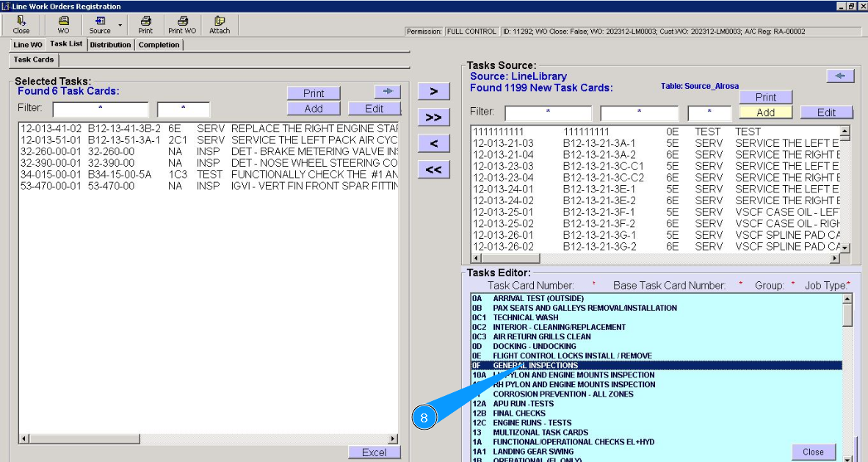Image resolution: width=868 pixels, height=462 pixels.
Task: Select source row 12-013-23-03
Action: click(656, 166)
